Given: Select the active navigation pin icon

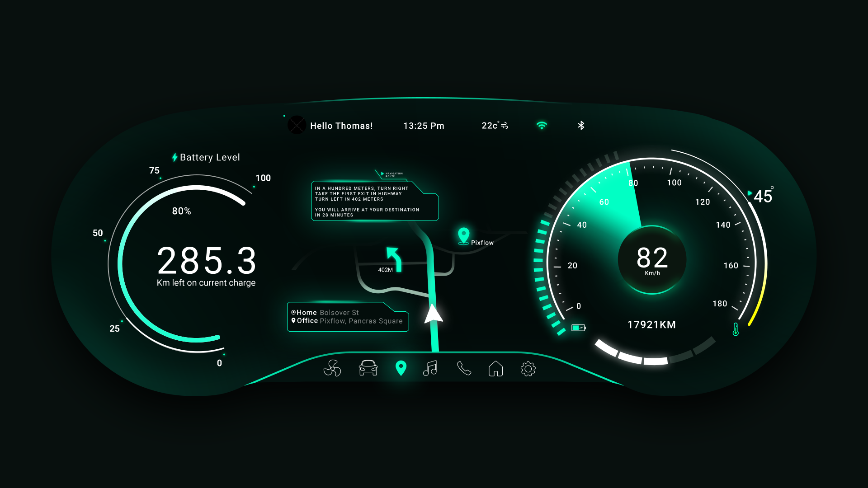Looking at the screenshot, I should tap(401, 368).
